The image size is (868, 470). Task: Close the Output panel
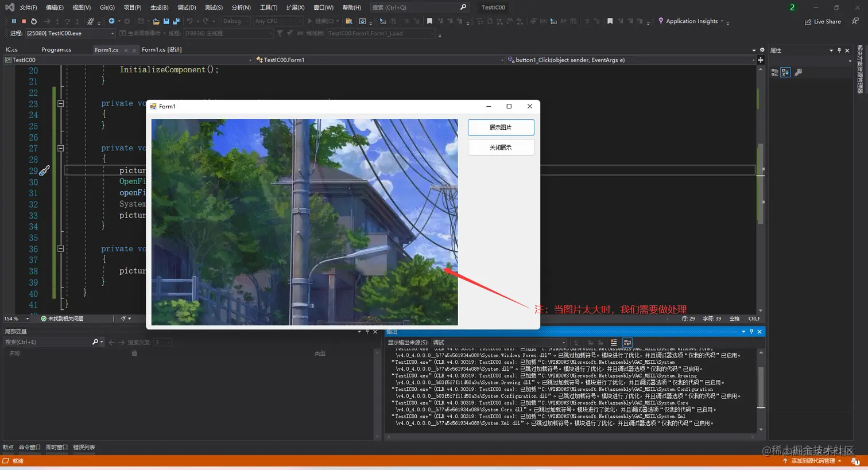click(759, 332)
